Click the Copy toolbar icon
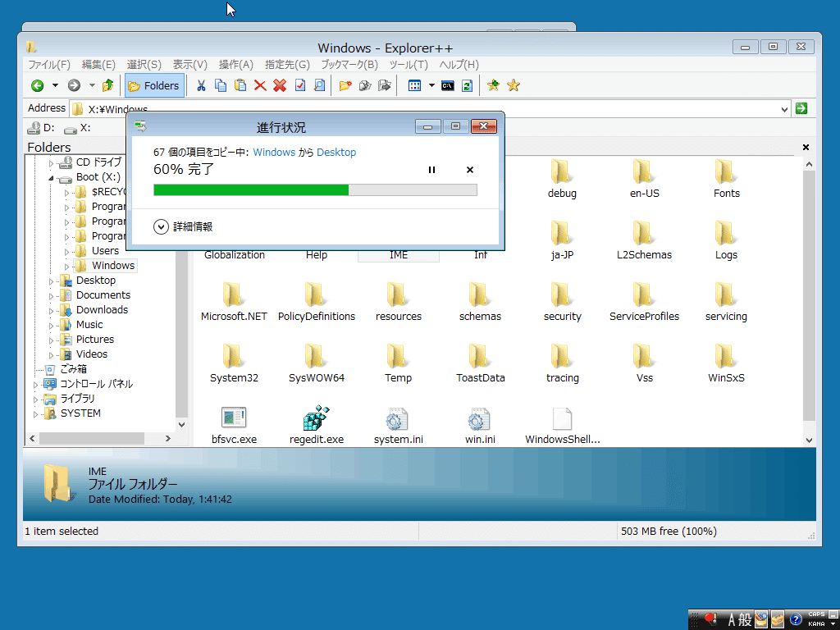The height and width of the screenshot is (630, 840). tap(220, 85)
